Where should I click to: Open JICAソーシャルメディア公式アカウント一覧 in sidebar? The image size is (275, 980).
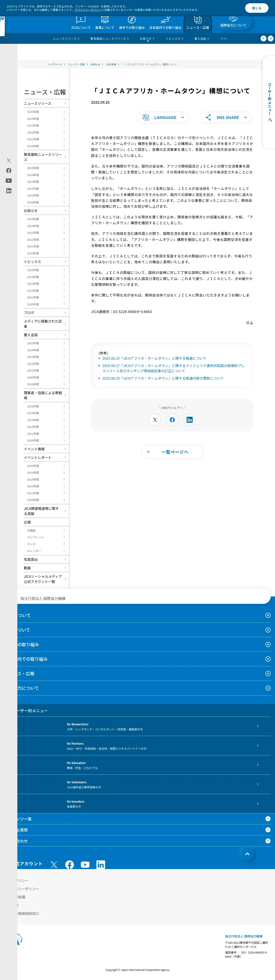click(x=46, y=579)
